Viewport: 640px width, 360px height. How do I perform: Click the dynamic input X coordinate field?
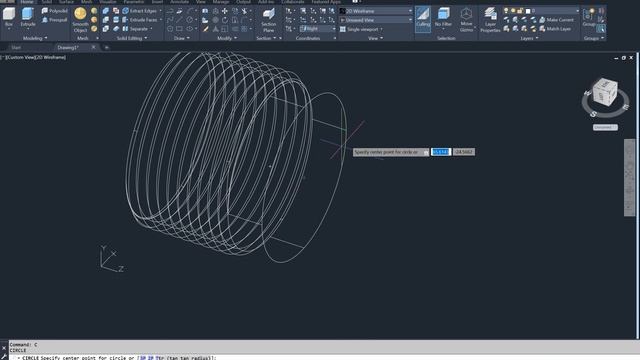point(440,152)
